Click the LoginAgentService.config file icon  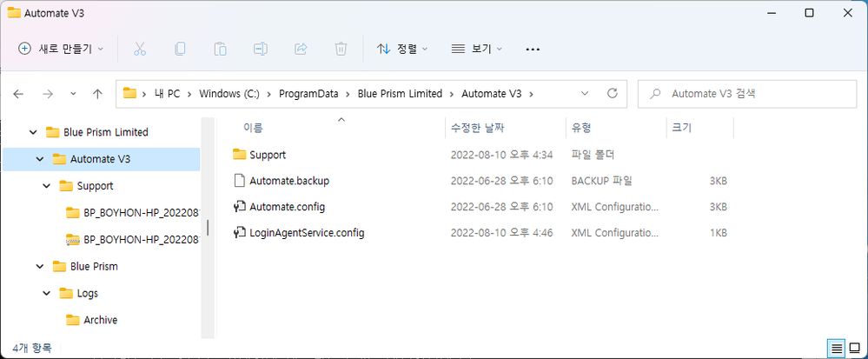[x=239, y=233]
